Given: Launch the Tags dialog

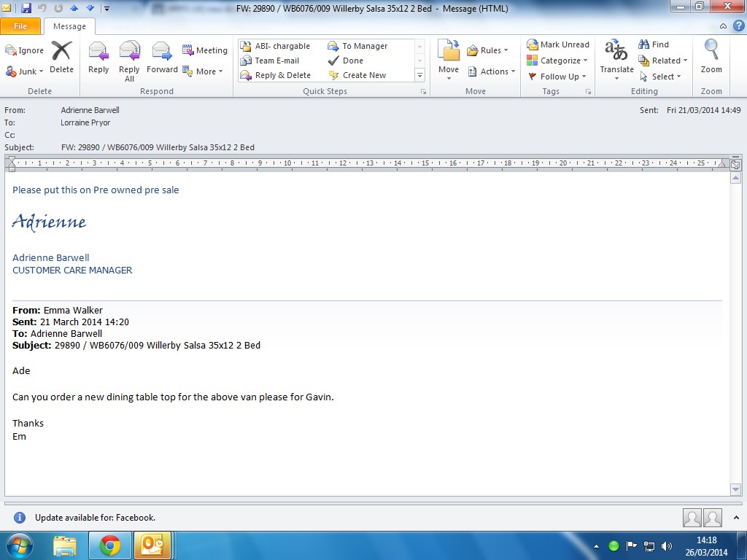Looking at the screenshot, I should click(589, 91).
